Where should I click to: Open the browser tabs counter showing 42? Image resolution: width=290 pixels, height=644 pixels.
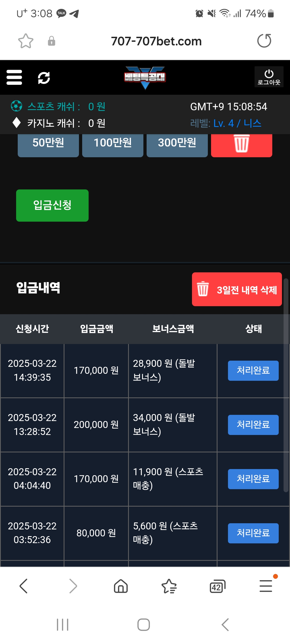(x=217, y=586)
